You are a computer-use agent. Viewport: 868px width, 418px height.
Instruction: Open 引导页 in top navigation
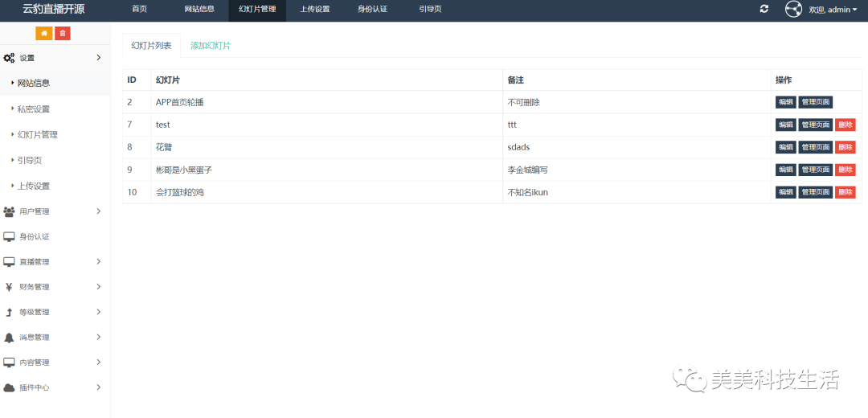pyautogui.click(x=430, y=10)
